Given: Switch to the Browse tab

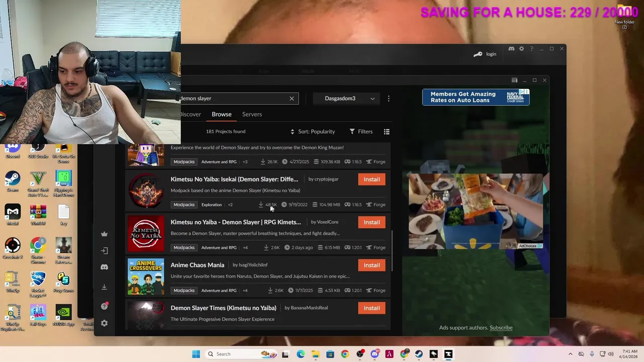Looking at the screenshot, I should point(221,114).
